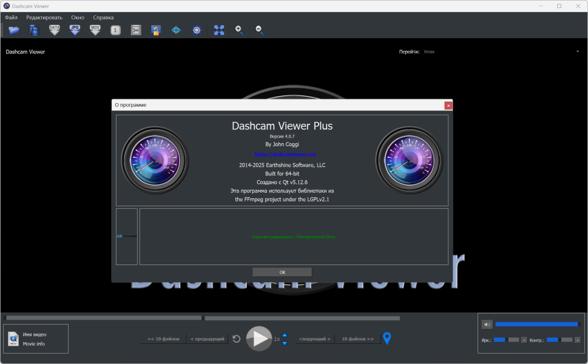The height and width of the screenshot is (364, 588).
Task: Click the JPG export toolbar icon
Action: tap(75, 30)
